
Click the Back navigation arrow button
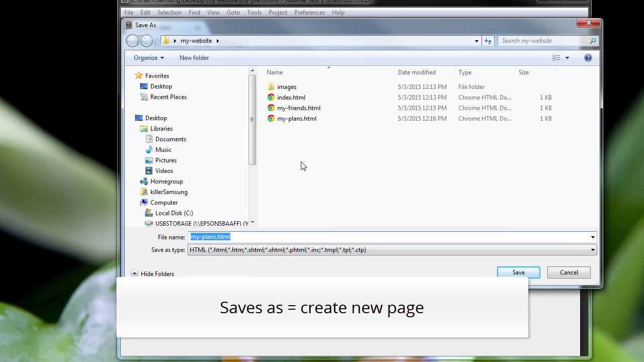coord(132,41)
